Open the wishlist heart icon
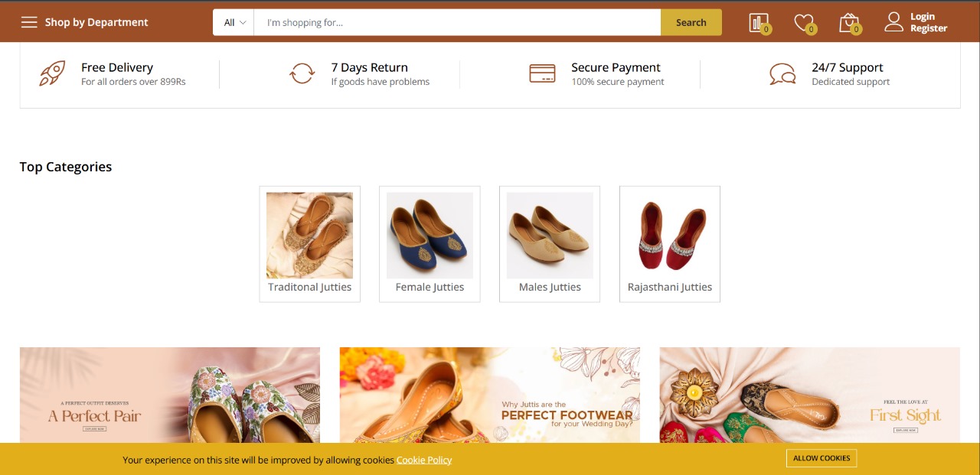 tap(803, 23)
